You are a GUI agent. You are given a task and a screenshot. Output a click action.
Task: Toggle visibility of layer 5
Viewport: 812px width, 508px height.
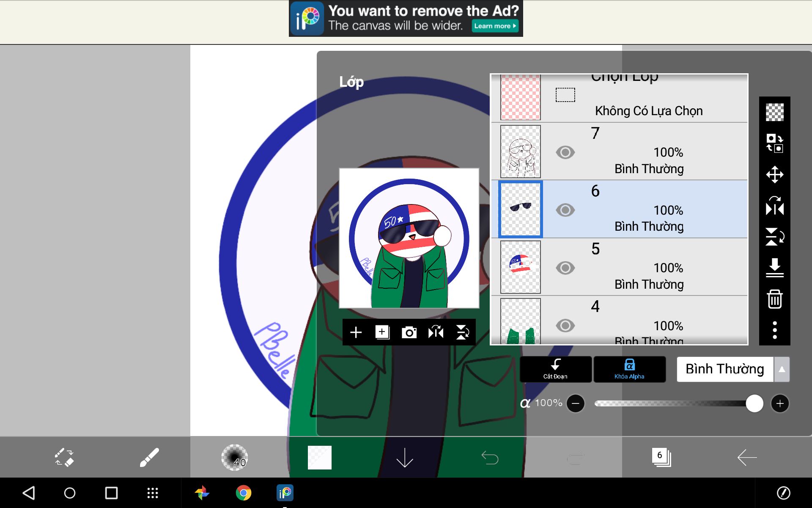(x=565, y=268)
